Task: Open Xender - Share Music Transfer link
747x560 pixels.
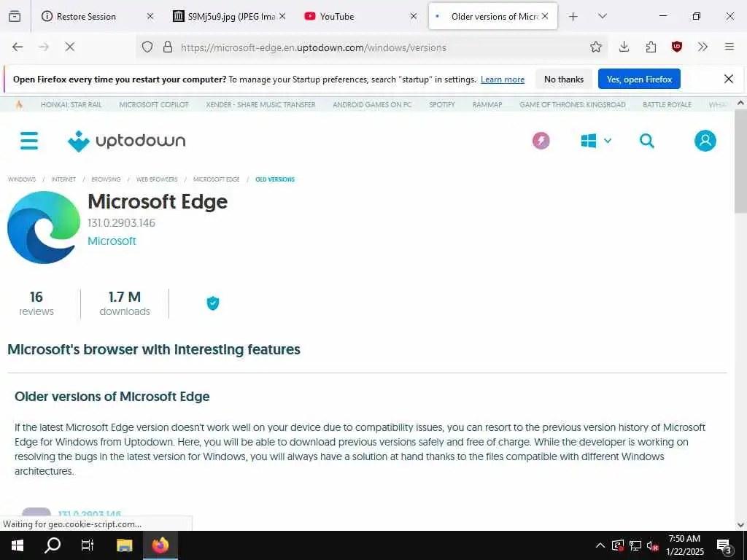Action: [260, 105]
